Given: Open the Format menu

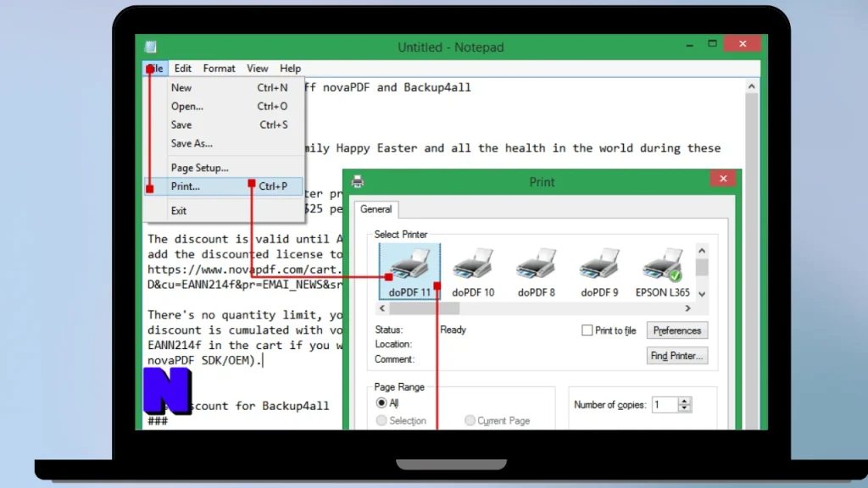Looking at the screenshot, I should pos(220,68).
